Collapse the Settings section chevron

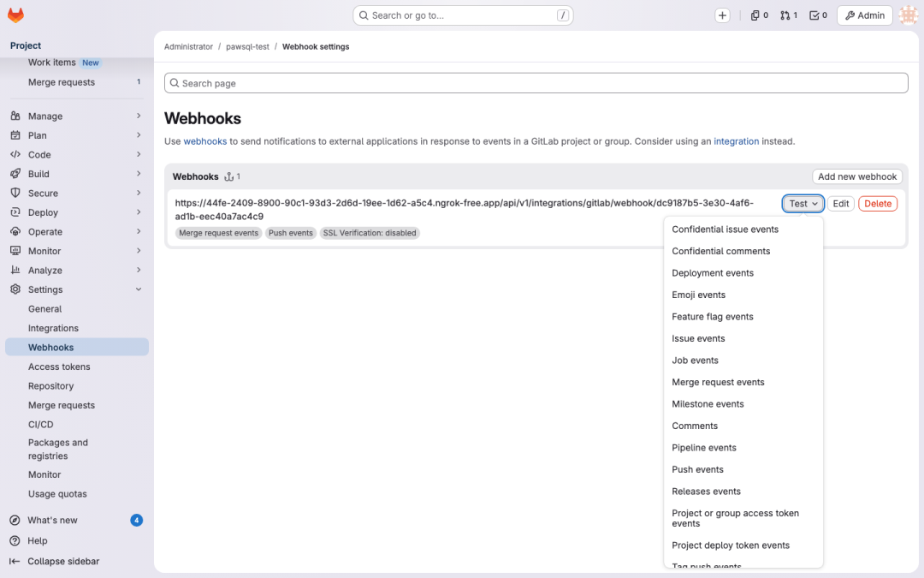pyautogui.click(x=139, y=289)
